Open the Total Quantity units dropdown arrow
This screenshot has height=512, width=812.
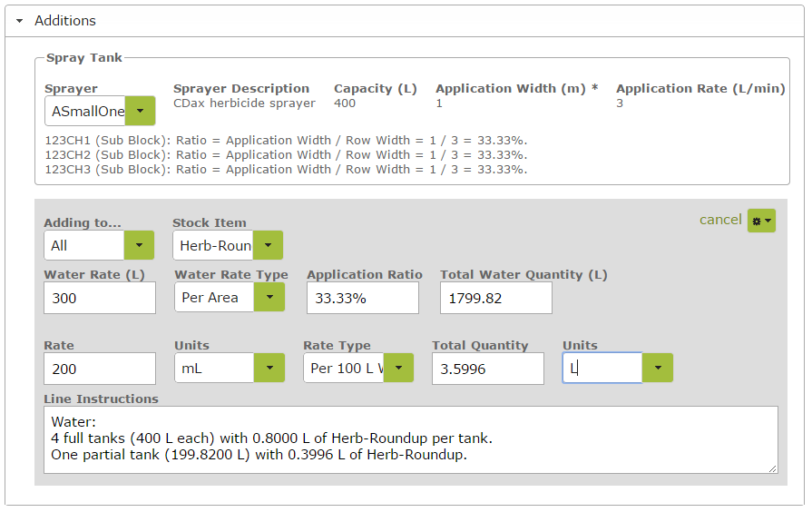(658, 368)
